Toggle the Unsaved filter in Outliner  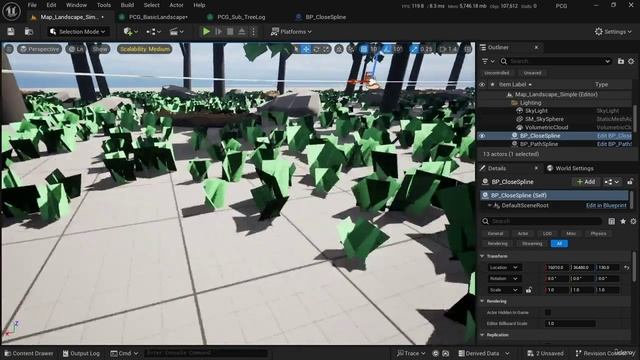(533, 73)
